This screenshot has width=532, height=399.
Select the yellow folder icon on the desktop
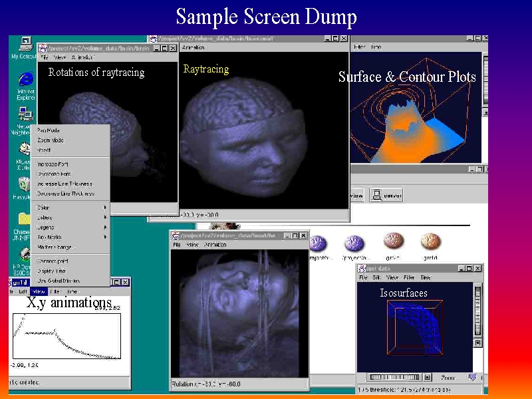click(25, 219)
